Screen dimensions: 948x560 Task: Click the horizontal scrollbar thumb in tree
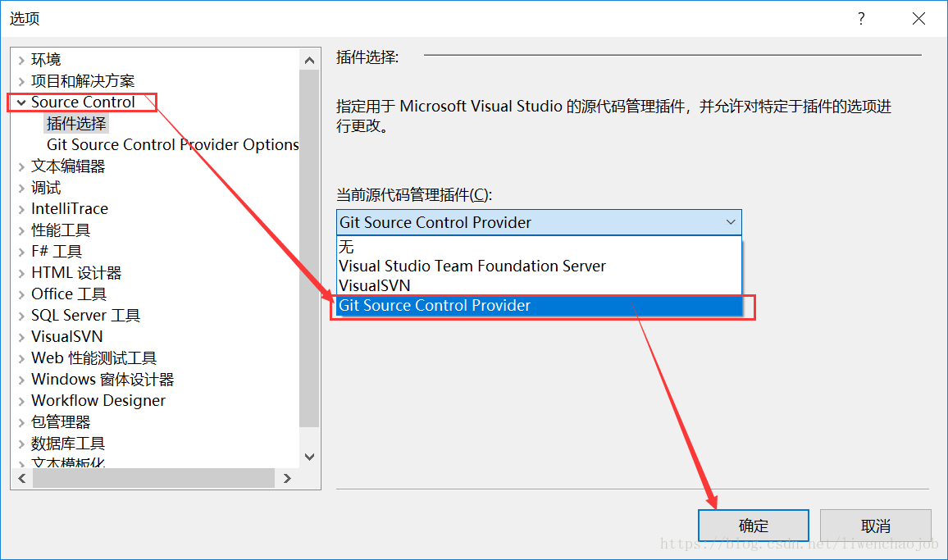pos(153,478)
